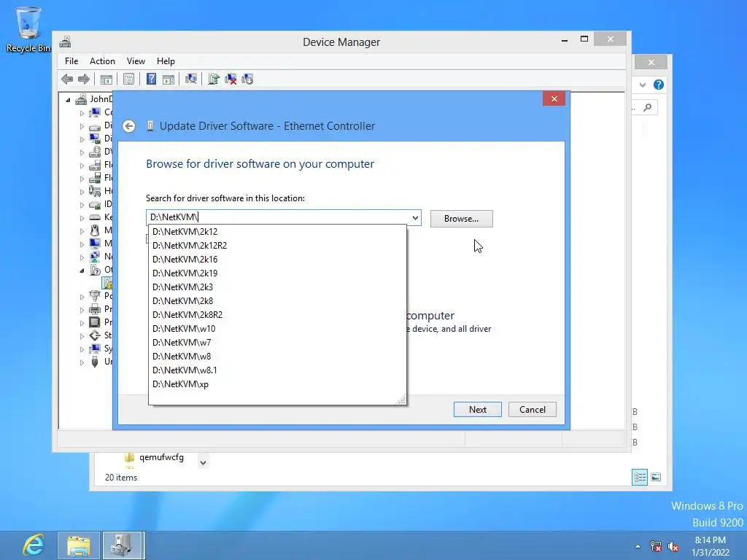Image resolution: width=747 pixels, height=560 pixels.
Task: Open the Properties toolbar icon
Action: pos(128,79)
